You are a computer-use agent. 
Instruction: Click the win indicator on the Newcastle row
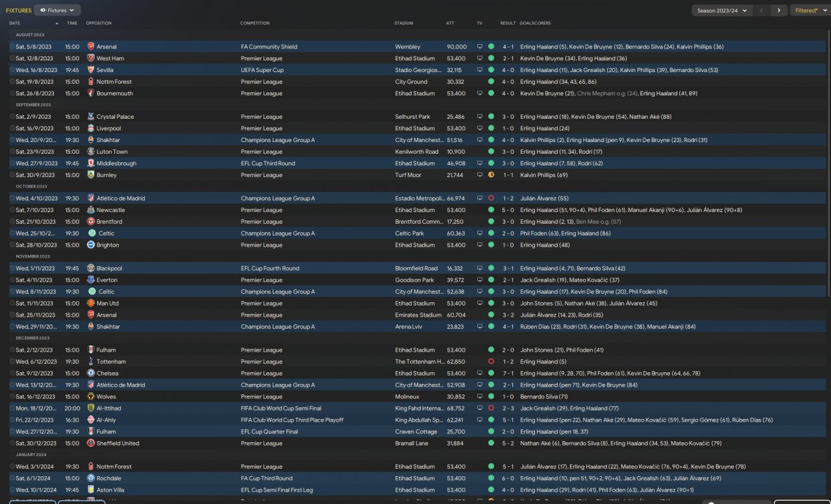point(491,210)
